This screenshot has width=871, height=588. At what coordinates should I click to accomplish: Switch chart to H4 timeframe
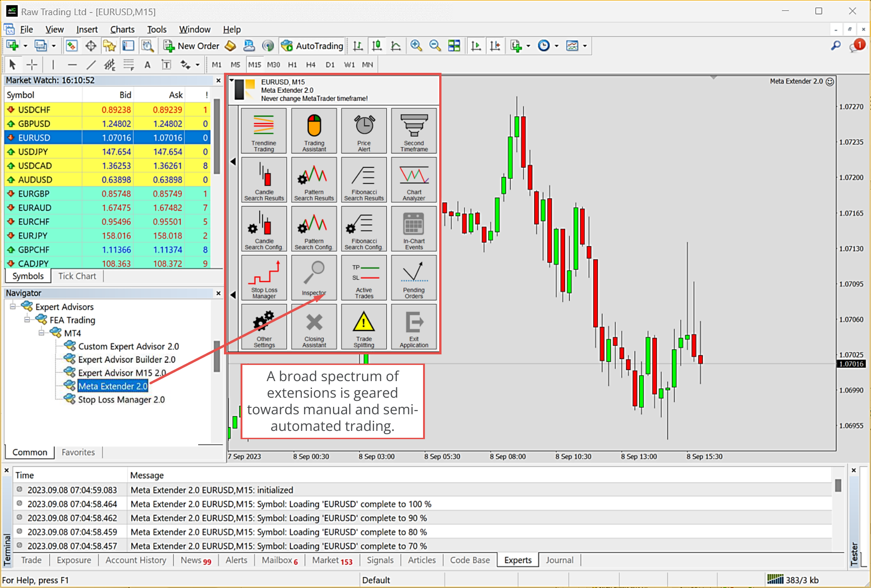311,65
